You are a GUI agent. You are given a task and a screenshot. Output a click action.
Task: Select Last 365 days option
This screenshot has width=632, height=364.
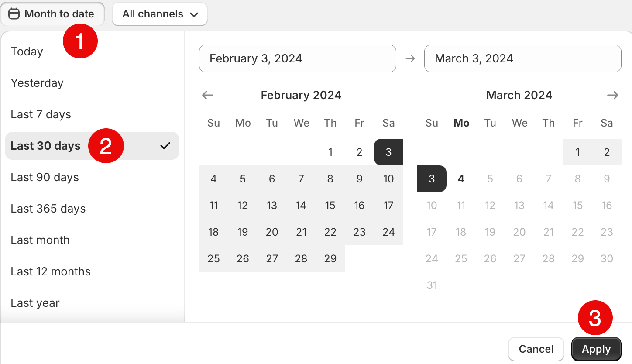48,209
